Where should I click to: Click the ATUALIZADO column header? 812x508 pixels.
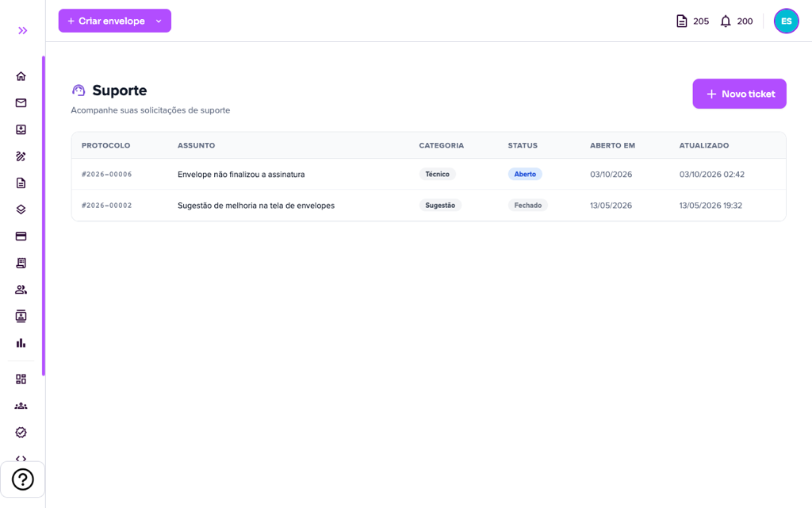coord(704,146)
